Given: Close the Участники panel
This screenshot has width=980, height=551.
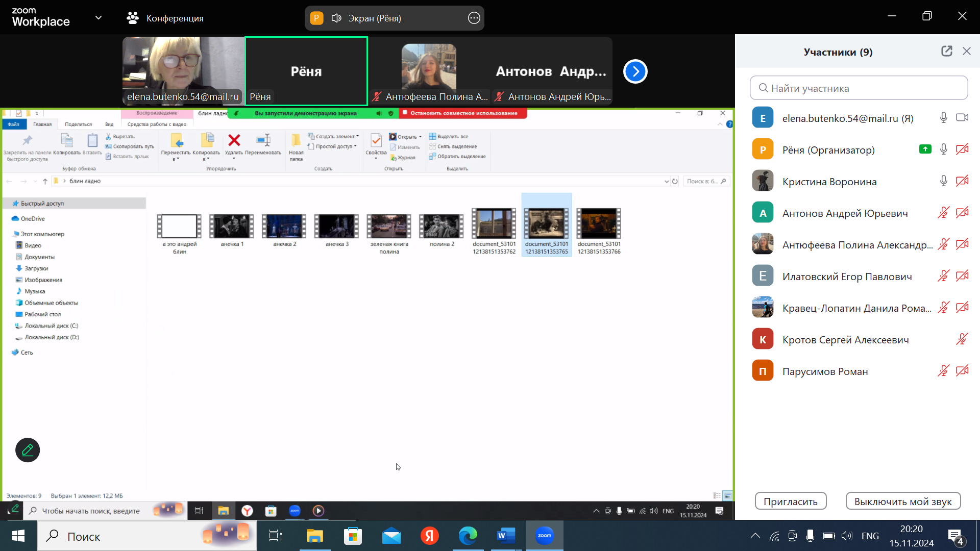Looking at the screenshot, I should 967,51.
